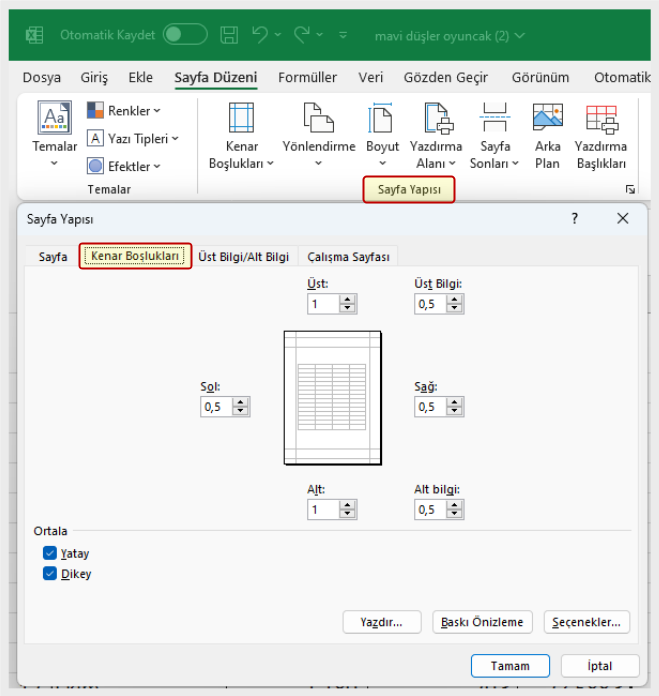
Task: Uncheck the Dikey centering checkbox
Action: [50, 573]
